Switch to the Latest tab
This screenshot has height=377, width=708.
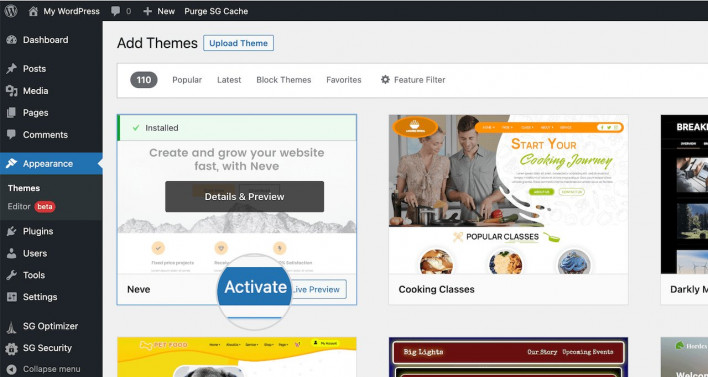229,80
